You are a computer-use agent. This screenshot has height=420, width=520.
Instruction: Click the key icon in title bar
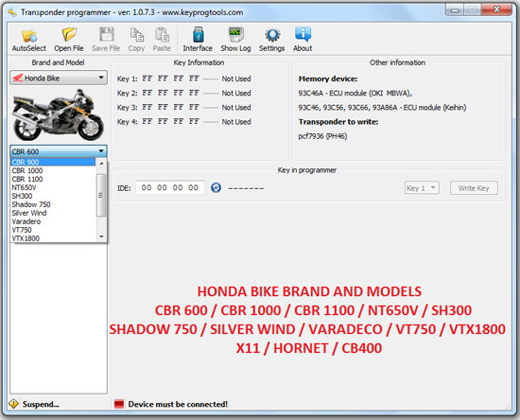12,12
